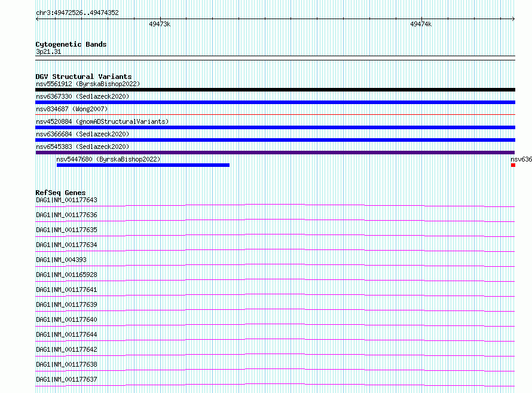Select nsv4520884 (gnomADStructuralVariants) label
This screenshot has height=393, width=532.
click(102, 121)
